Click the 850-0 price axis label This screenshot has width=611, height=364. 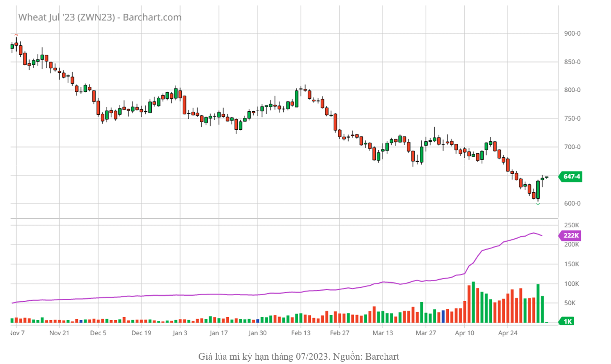click(x=572, y=62)
